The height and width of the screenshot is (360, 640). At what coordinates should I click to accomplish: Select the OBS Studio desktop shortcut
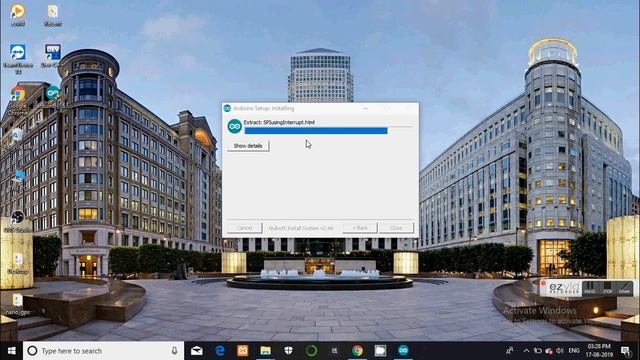tap(18, 221)
